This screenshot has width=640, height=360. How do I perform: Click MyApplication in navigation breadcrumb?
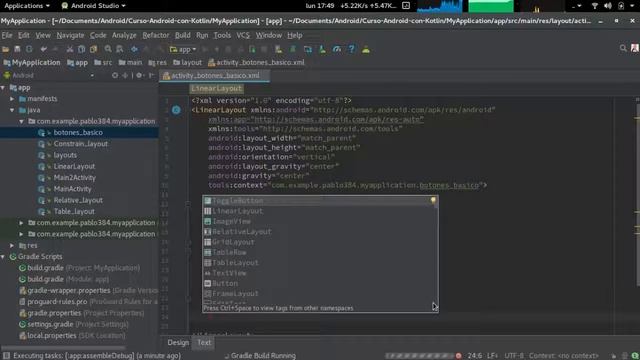(32, 62)
